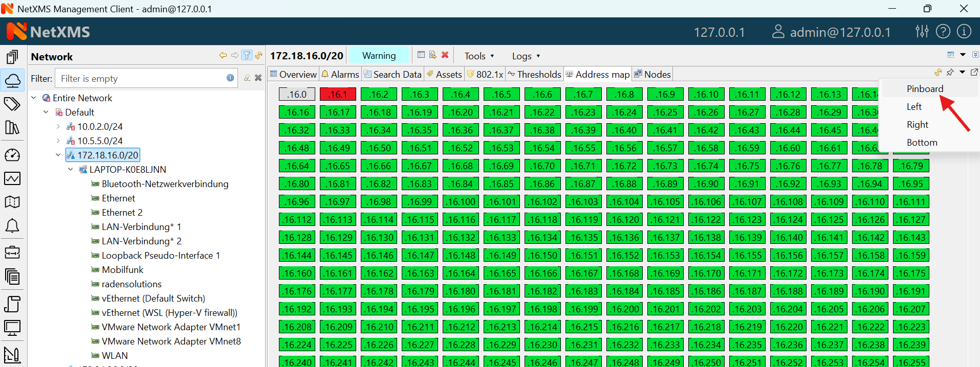Click the Alarms bell icon in sidebar
This screenshot has height=367, width=980.
pos(12,226)
